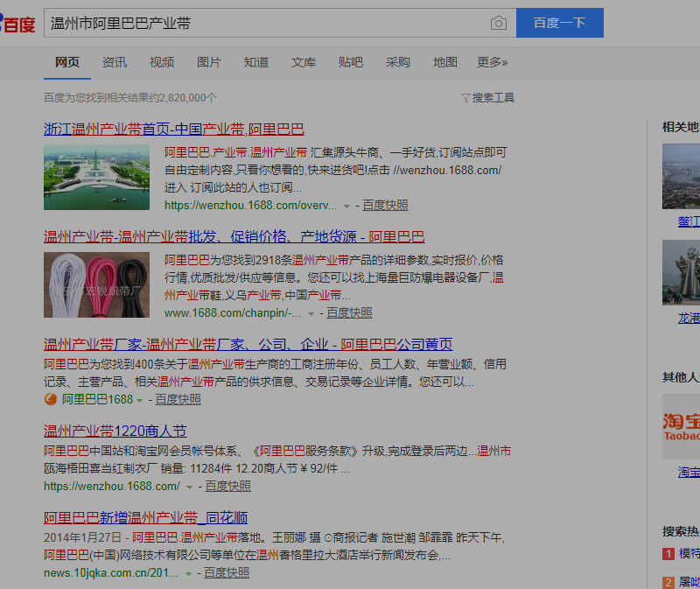Click the camera image-search icon

(x=498, y=23)
